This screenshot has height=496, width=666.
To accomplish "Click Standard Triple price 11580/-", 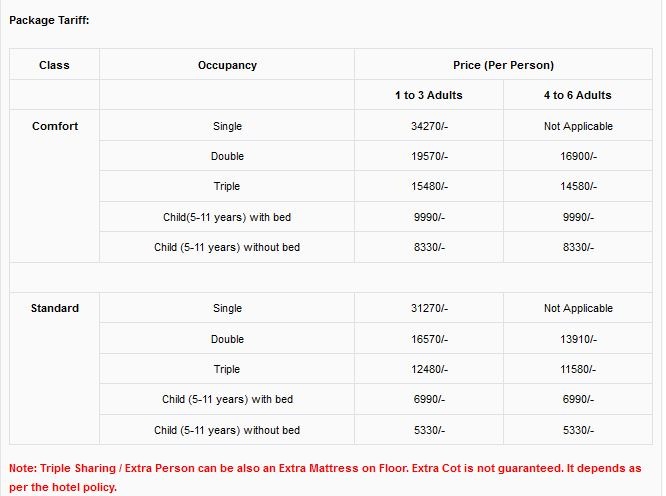I will coord(578,369).
